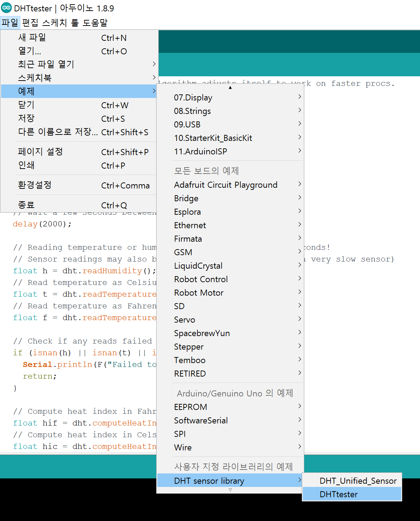Viewport: 420px width, 521px height.
Task: Open EEPROM examples submenu
Action: point(230,407)
